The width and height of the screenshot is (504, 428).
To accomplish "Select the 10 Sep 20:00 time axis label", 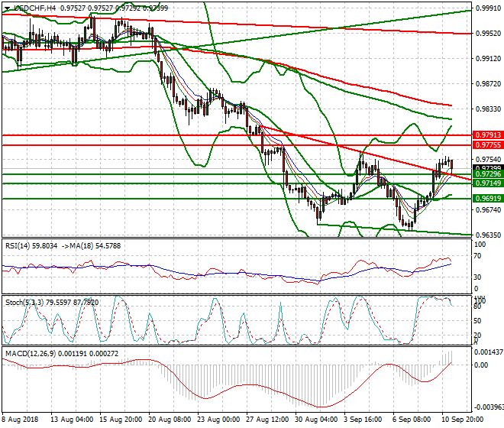I will coord(463,420).
